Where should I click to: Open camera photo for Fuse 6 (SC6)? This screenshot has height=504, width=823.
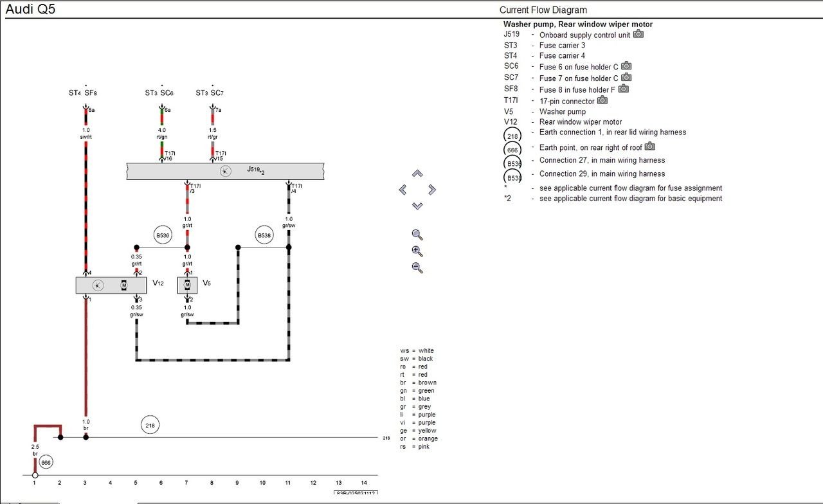(x=626, y=66)
